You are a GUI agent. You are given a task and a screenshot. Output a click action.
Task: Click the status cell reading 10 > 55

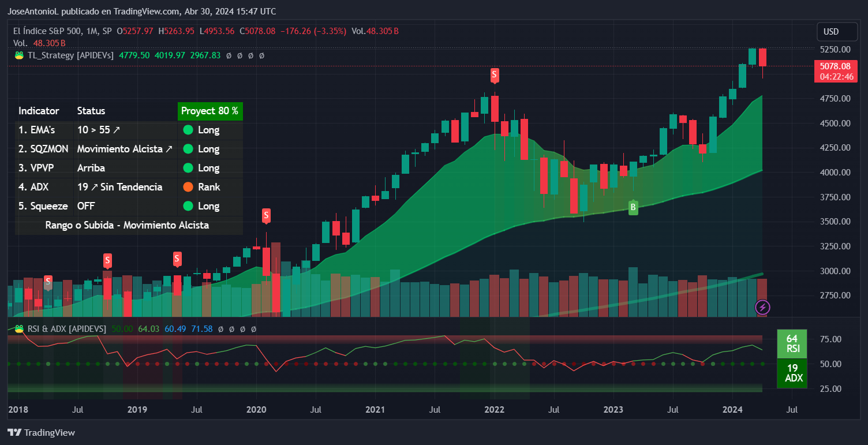point(99,130)
